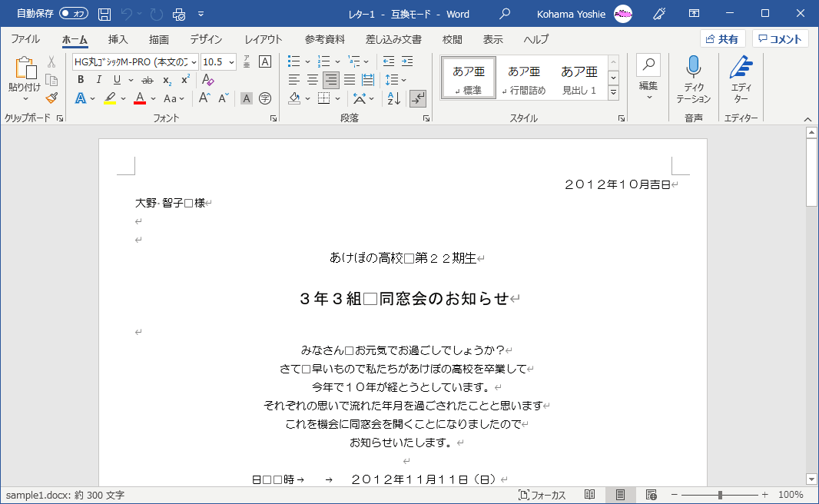Click the Cut scissors icon
Screen dimensions: 819x504
(51, 62)
